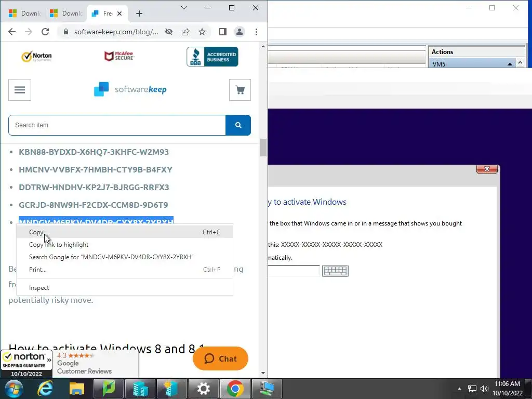The height and width of the screenshot is (399, 532).
Task: Open Chrome three-dot menu
Action: (x=256, y=32)
